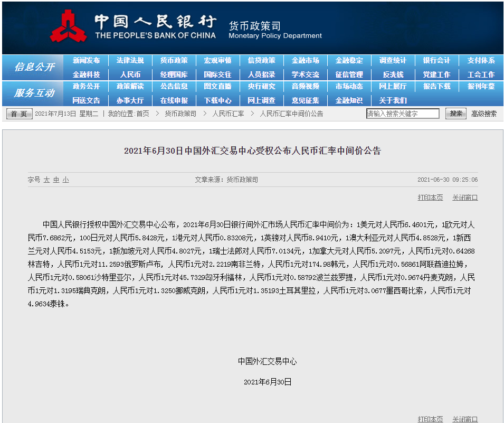Click the top 关闭窗口 link

[x=465, y=198]
